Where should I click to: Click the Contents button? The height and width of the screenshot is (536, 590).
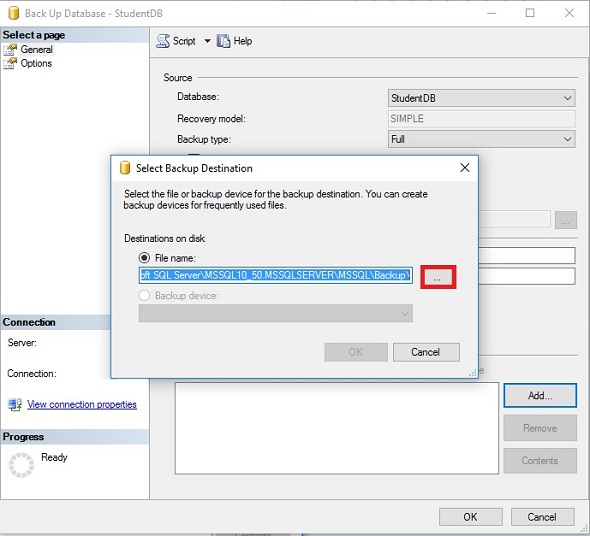coord(540,461)
